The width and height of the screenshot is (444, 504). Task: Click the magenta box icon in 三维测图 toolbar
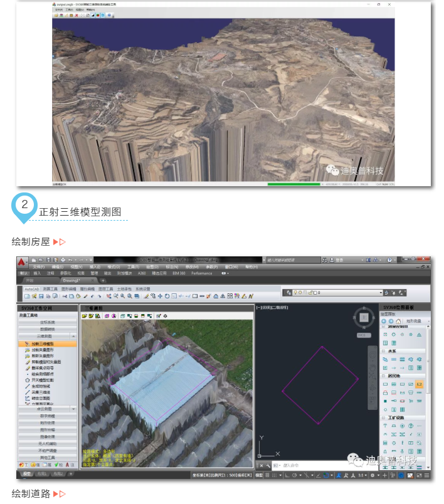pos(107,317)
